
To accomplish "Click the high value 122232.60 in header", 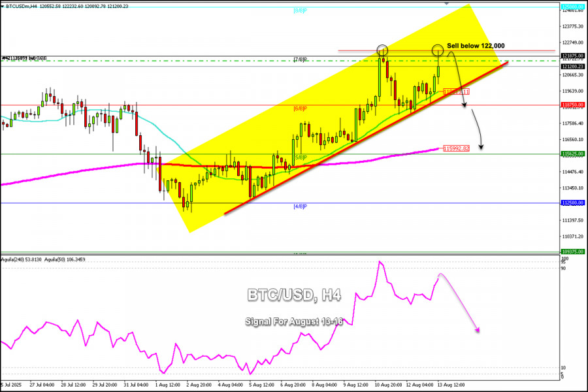I will [72, 7].
